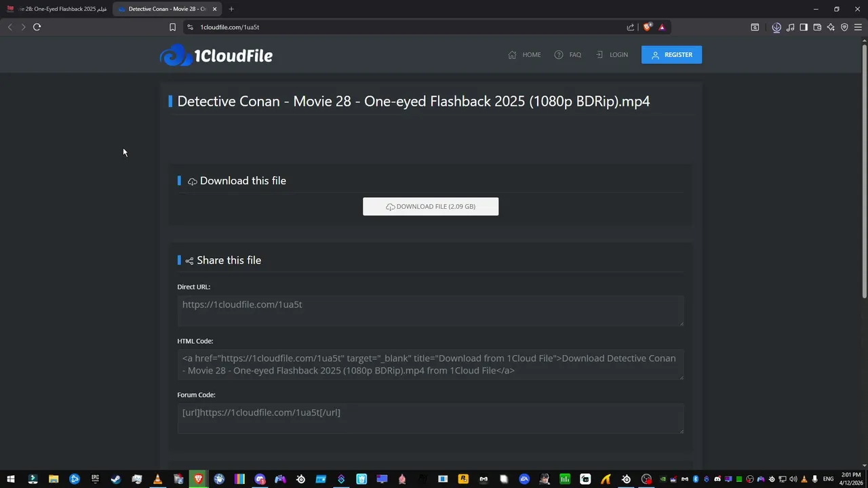Image resolution: width=868 pixels, height=488 pixels.
Task: Open Brave Rewards triangle icon
Action: click(x=662, y=27)
